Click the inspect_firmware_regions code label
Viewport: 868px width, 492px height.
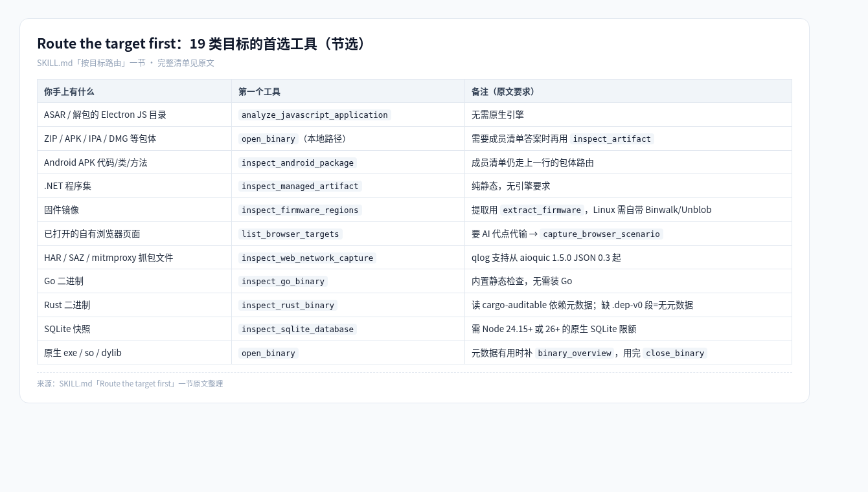300,210
